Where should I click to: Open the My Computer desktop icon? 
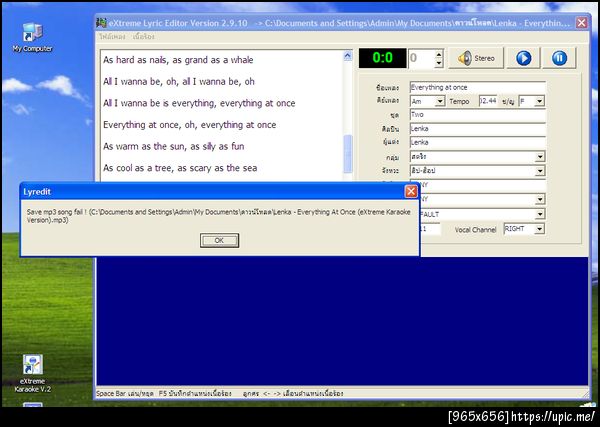[32, 37]
